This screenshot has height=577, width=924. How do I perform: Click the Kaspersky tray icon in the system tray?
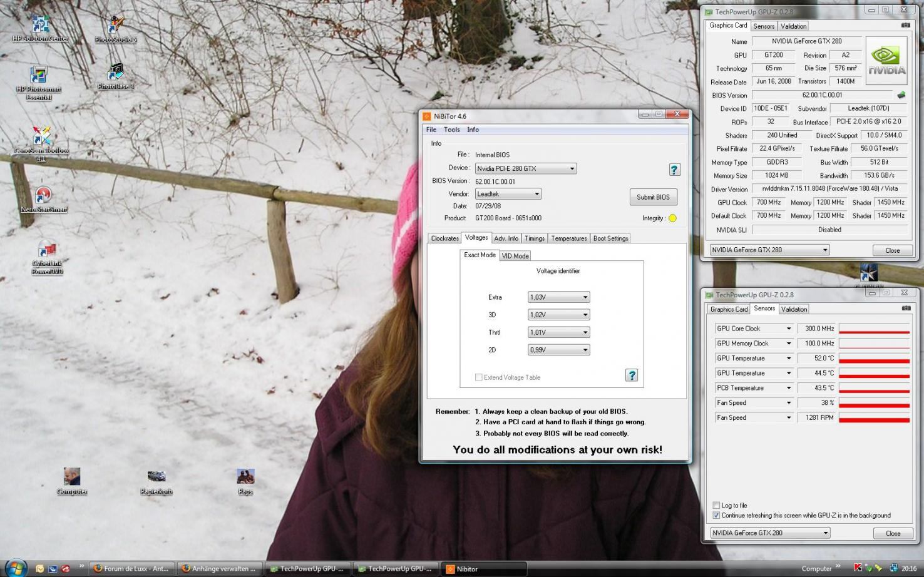coord(858,568)
